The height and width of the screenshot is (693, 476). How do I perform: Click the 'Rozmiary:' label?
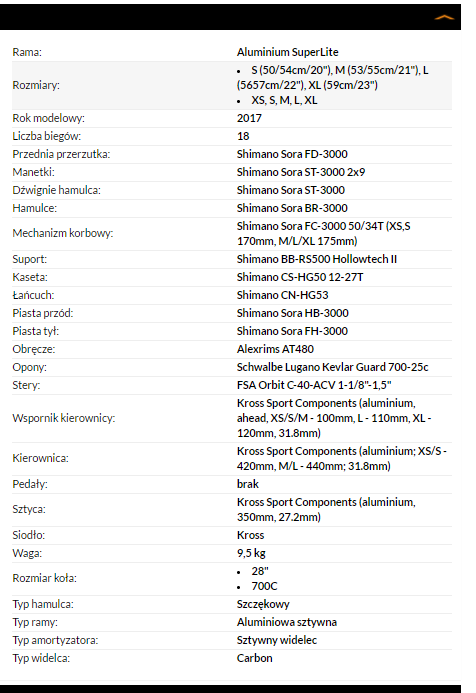coord(36,85)
